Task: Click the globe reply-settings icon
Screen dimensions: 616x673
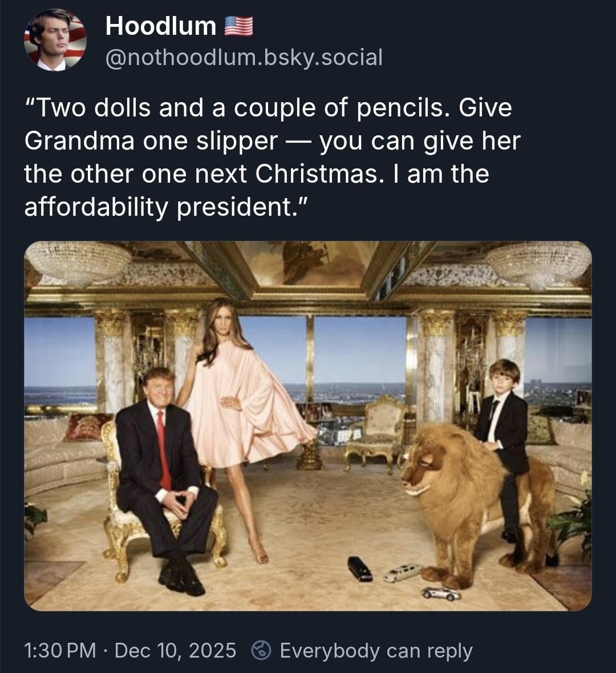Action: [261, 650]
